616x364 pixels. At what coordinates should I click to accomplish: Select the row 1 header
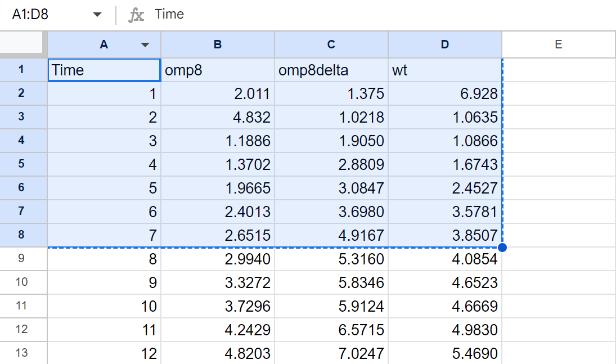click(x=21, y=70)
